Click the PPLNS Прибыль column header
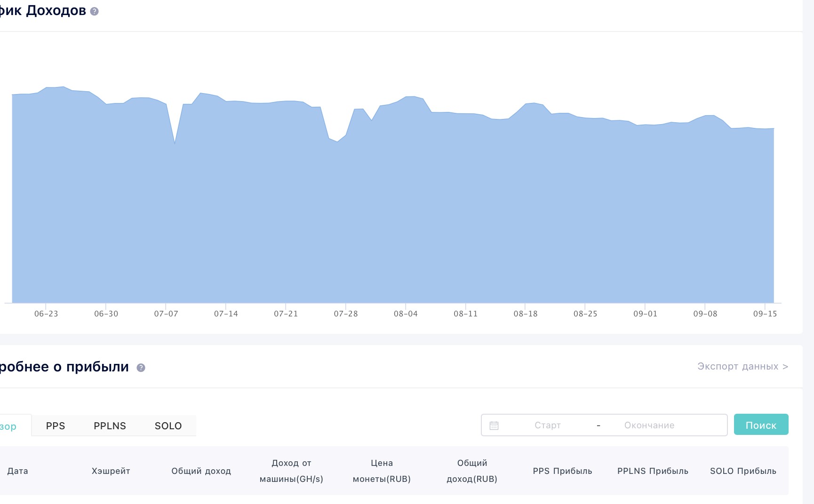Image resolution: width=814 pixels, height=504 pixels. click(653, 471)
